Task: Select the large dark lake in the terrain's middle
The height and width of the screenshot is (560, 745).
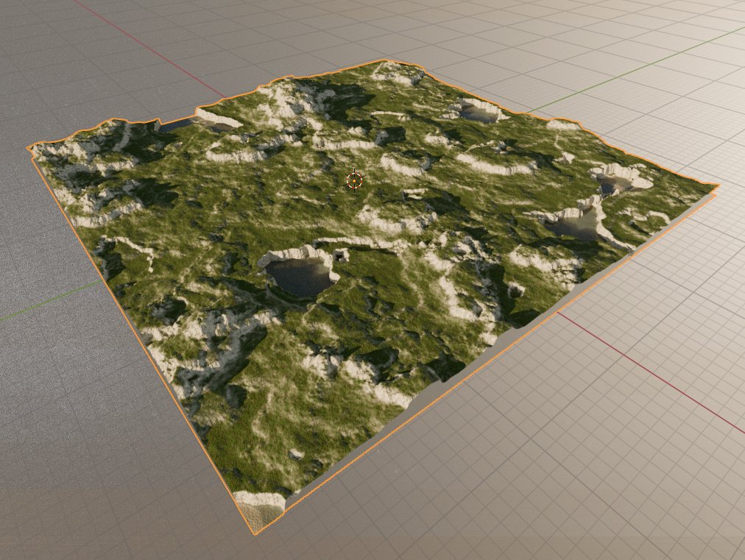Action: pyautogui.click(x=300, y=277)
